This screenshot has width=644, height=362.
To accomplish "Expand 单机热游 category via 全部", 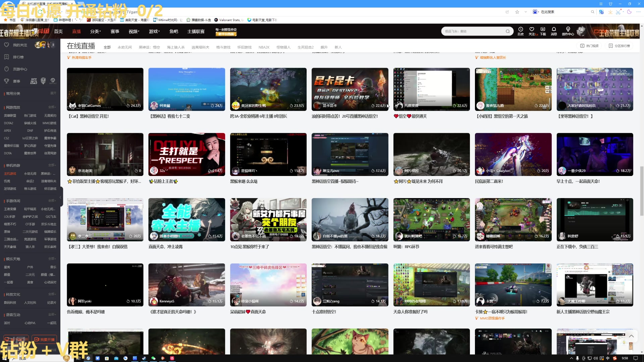I will 52,165.
